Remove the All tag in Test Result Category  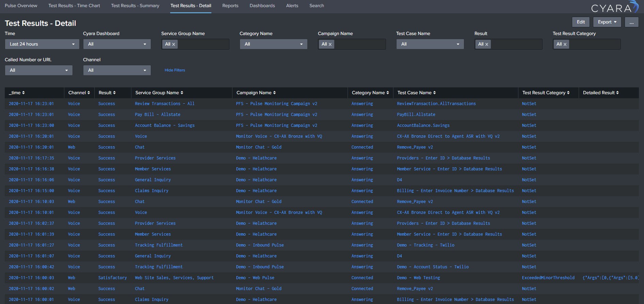click(565, 44)
